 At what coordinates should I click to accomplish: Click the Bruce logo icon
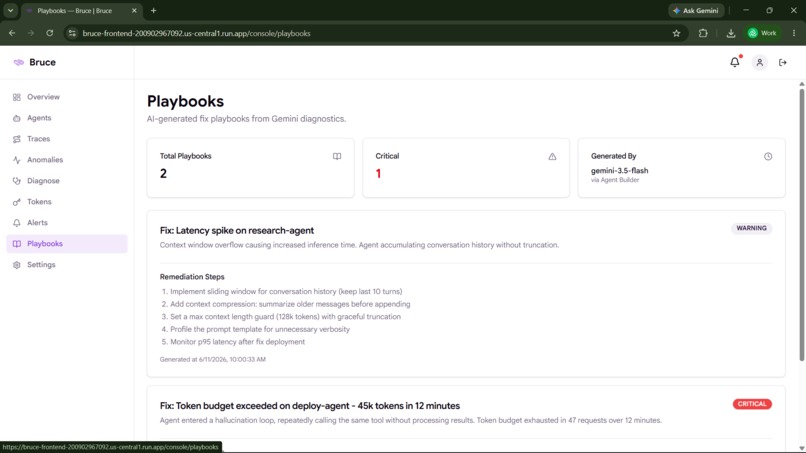(x=19, y=62)
